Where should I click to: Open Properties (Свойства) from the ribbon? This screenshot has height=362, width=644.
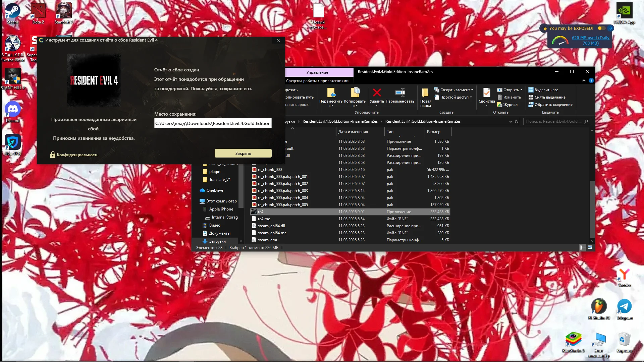click(x=486, y=93)
